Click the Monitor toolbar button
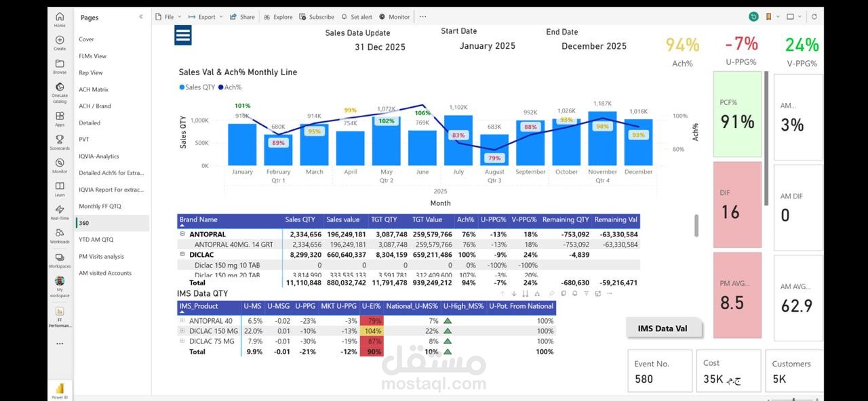The height and width of the screenshot is (401, 868). [395, 16]
